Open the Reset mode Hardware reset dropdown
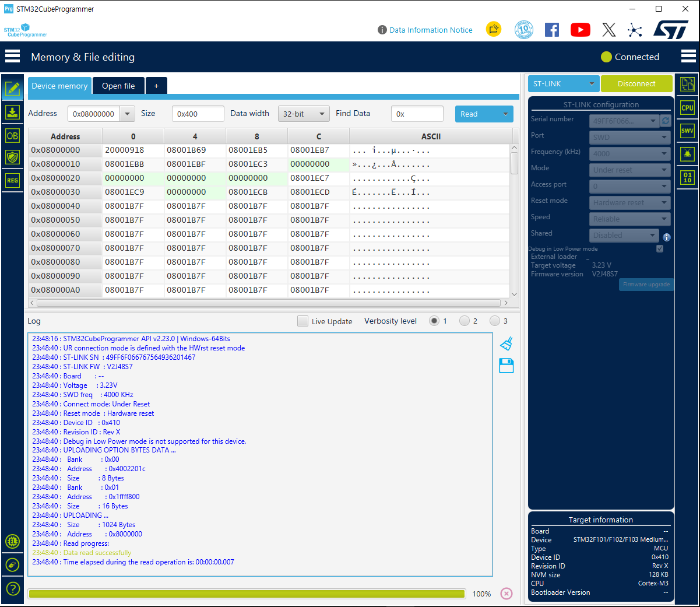Viewport: 700px width, 607px height. pyautogui.click(x=629, y=202)
